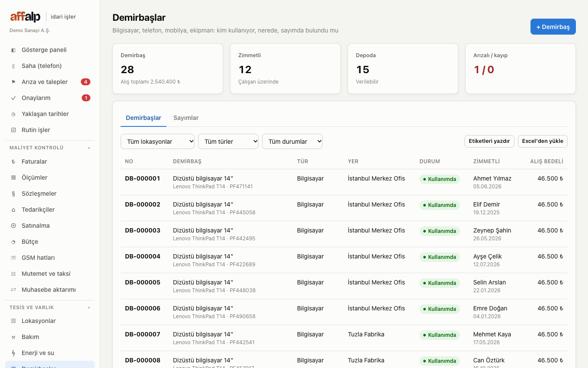
Task: Open Gösterge paneli sidebar icon
Action: (x=13, y=50)
